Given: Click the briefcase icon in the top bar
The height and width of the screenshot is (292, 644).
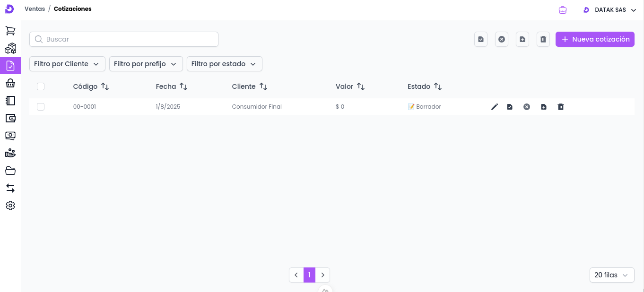Looking at the screenshot, I should point(563,10).
